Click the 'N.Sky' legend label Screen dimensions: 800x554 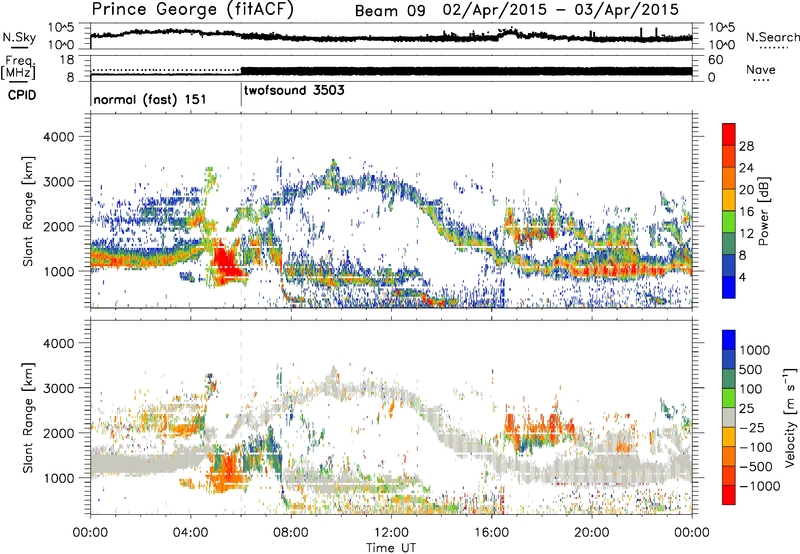click(x=19, y=37)
